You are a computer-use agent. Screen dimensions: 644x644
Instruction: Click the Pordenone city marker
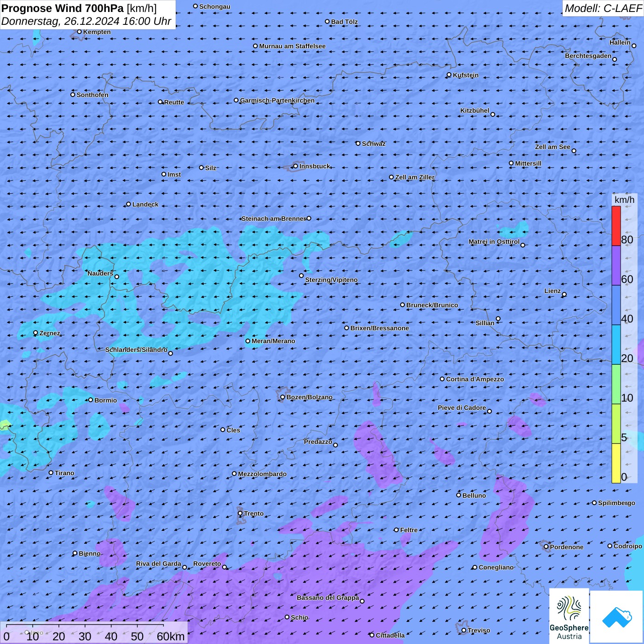[x=546, y=547]
